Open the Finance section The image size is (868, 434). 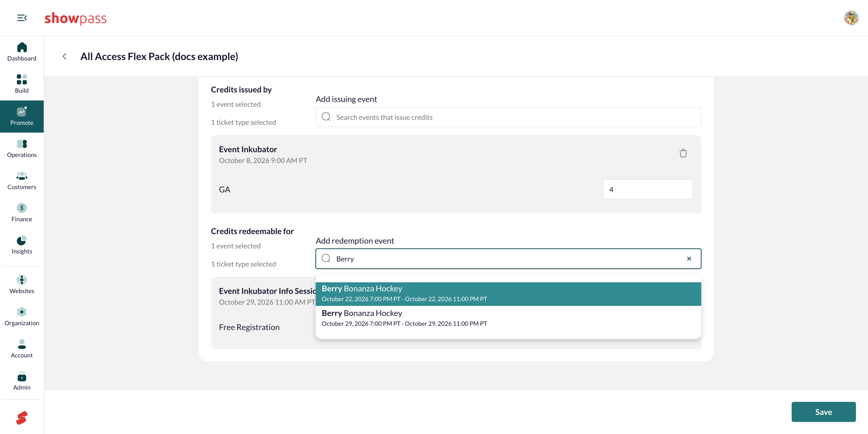point(22,213)
